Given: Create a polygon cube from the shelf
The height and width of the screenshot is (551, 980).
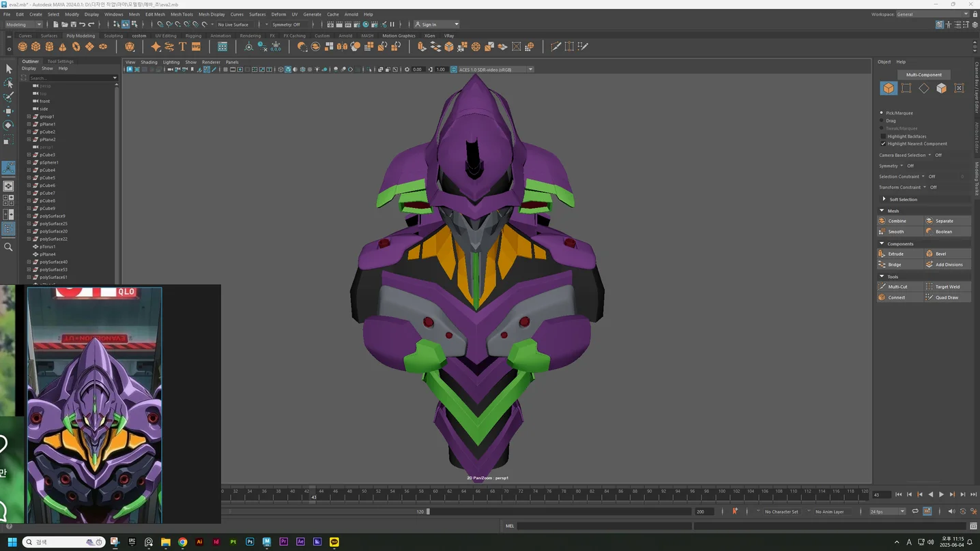Looking at the screenshot, I should 35,46.
